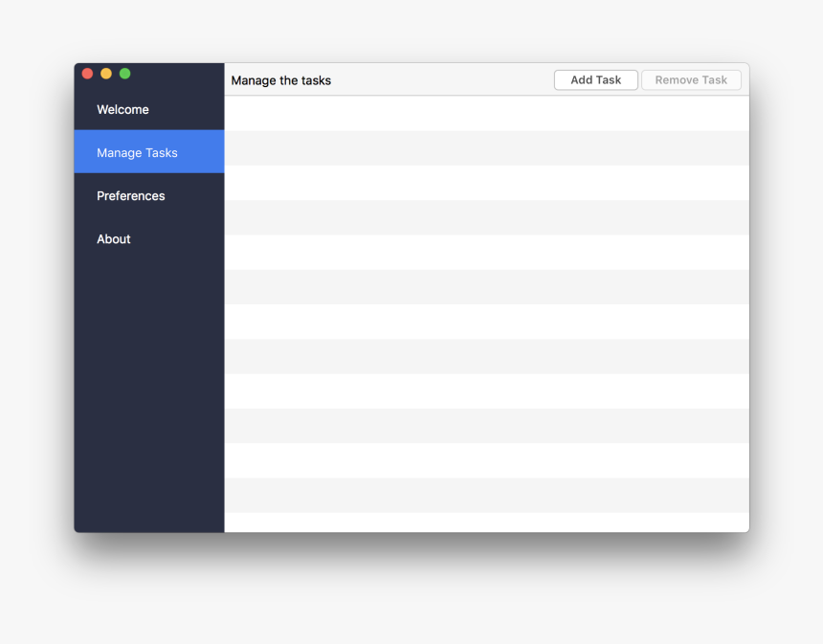Open the Welcome sidebar section
Screen dimensions: 823x644
point(149,109)
